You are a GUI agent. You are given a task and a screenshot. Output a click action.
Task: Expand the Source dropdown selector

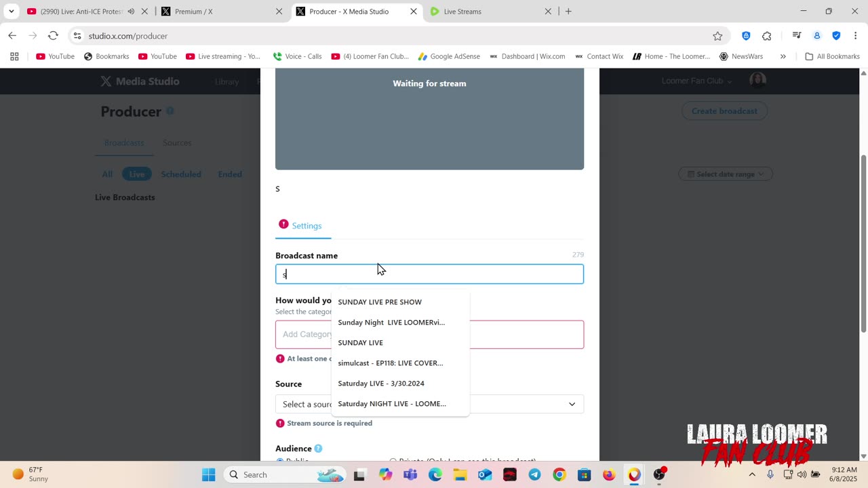click(x=429, y=404)
